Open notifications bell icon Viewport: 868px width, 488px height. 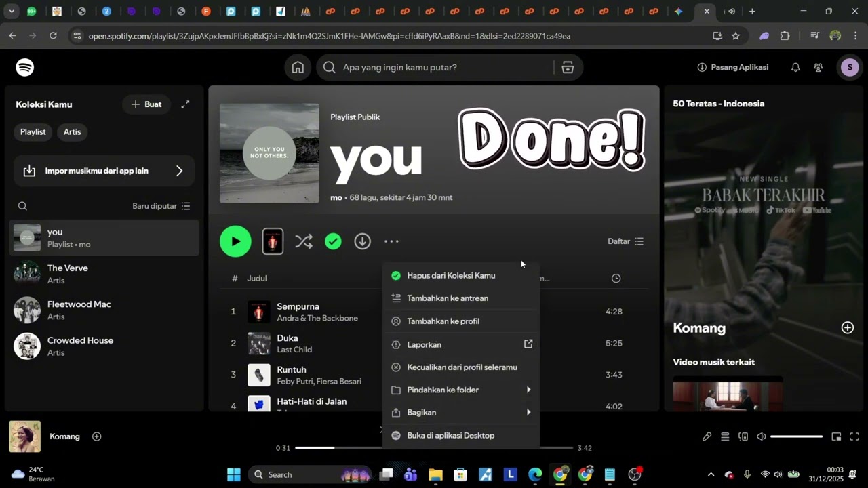(x=795, y=67)
